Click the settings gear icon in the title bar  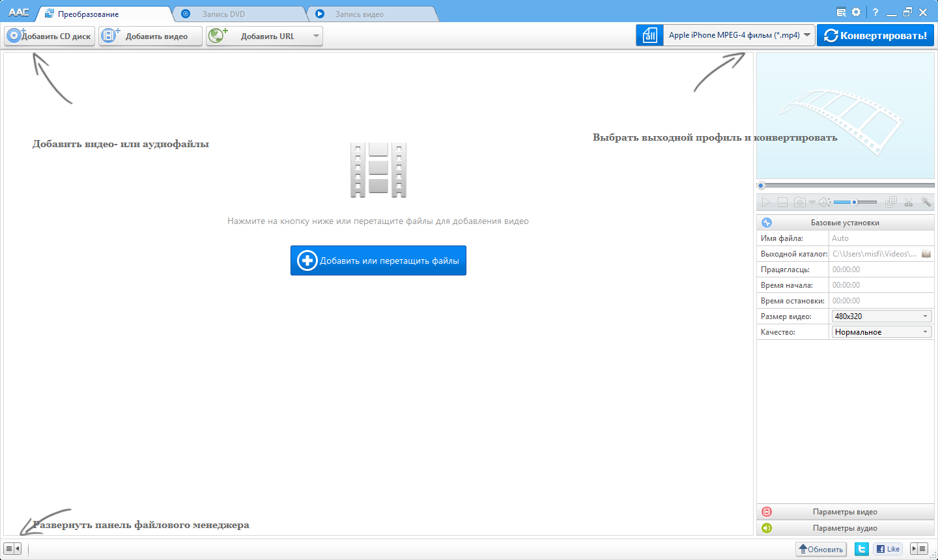(856, 11)
